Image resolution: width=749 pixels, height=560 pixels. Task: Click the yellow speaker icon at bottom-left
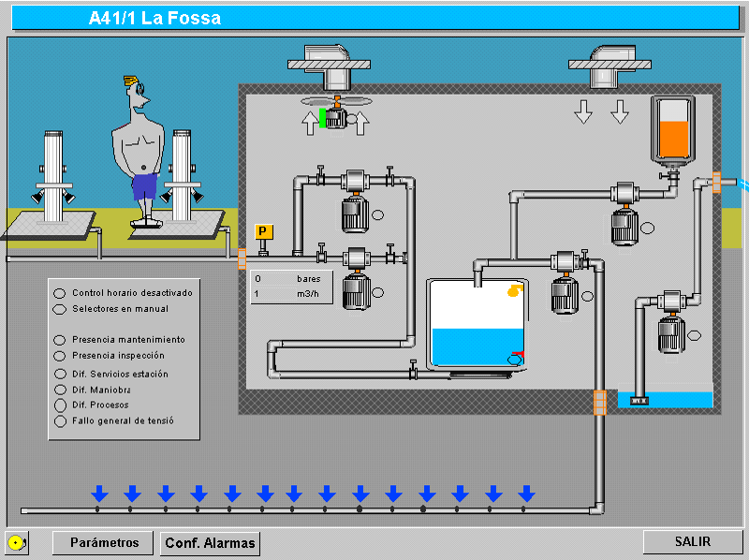[16, 542]
